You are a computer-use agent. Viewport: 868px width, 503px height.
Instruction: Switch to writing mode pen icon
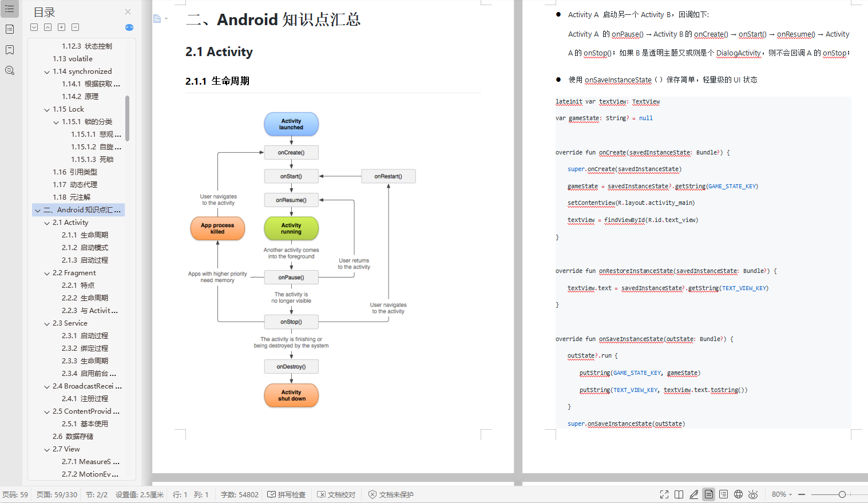(x=694, y=494)
